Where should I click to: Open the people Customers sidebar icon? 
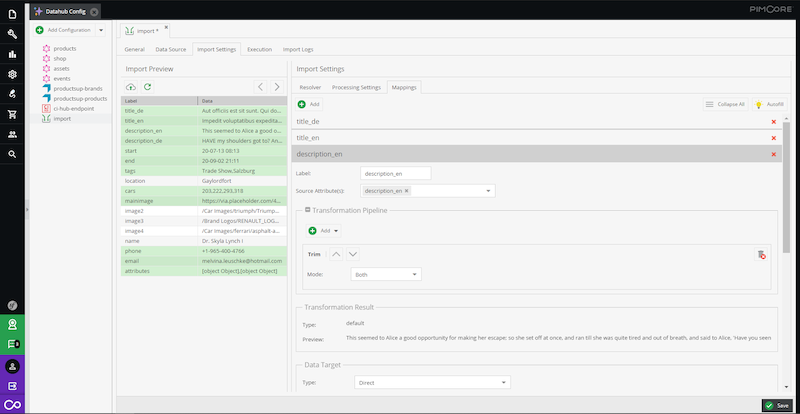[12, 135]
